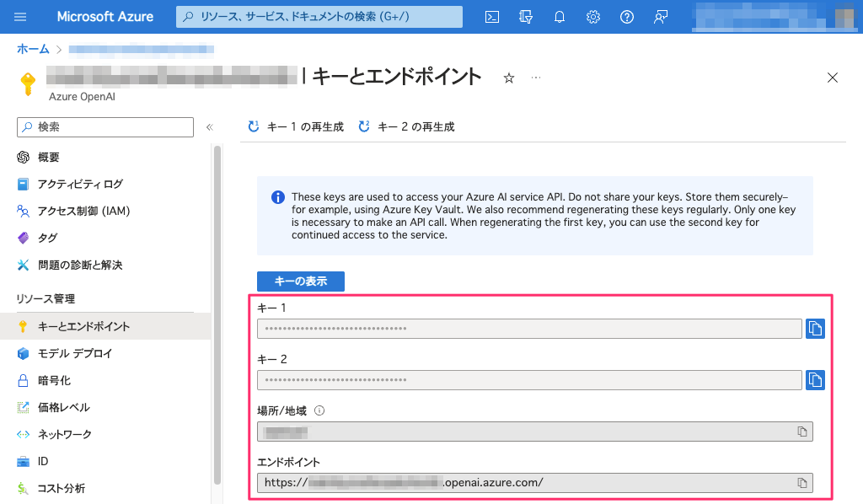Click the キー 1 masked field
863x504 pixels.
coord(529,329)
